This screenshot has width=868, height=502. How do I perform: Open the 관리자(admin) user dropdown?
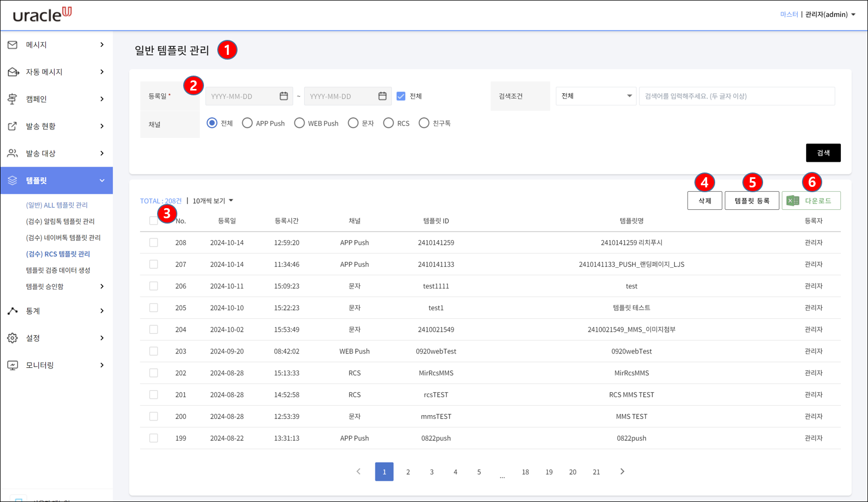click(830, 14)
